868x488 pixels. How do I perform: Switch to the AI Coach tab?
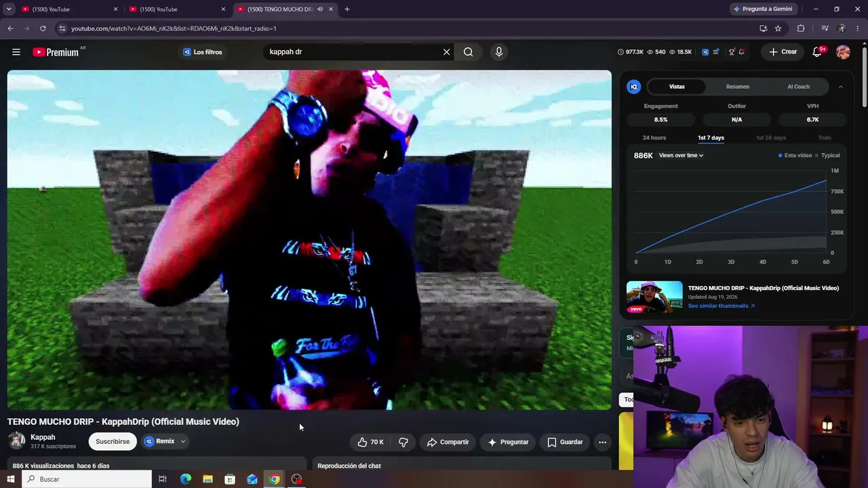[x=798, y=87]
